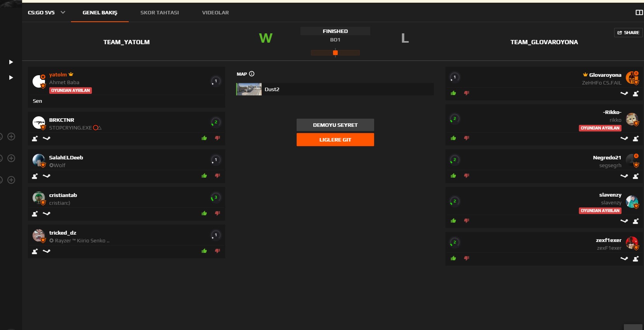Image resolution: width=644 pixels, height=330 pixels.
Task: Click the orange marker on the match bar
Action: pos(335,53)
